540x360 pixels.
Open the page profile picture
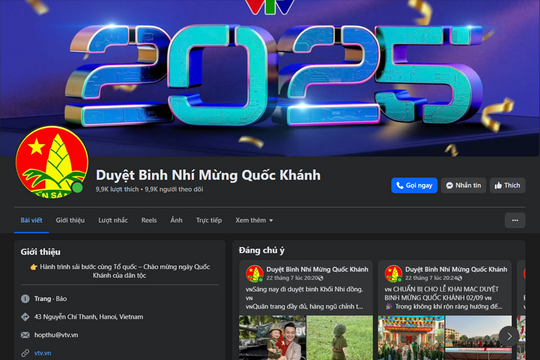52,162
